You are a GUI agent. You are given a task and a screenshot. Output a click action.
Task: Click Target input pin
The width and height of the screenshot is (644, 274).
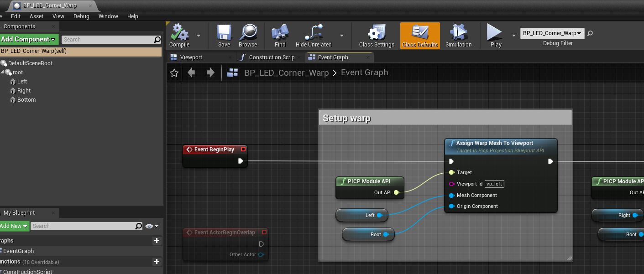pos(451,172)
